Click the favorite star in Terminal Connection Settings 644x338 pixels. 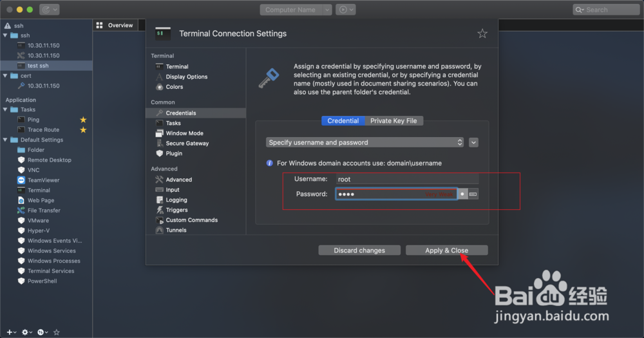482,33
